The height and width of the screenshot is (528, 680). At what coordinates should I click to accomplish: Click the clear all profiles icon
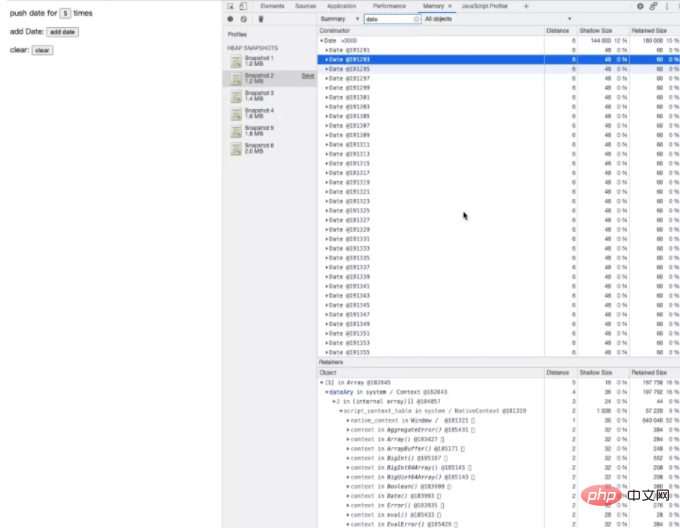(244, 19)
